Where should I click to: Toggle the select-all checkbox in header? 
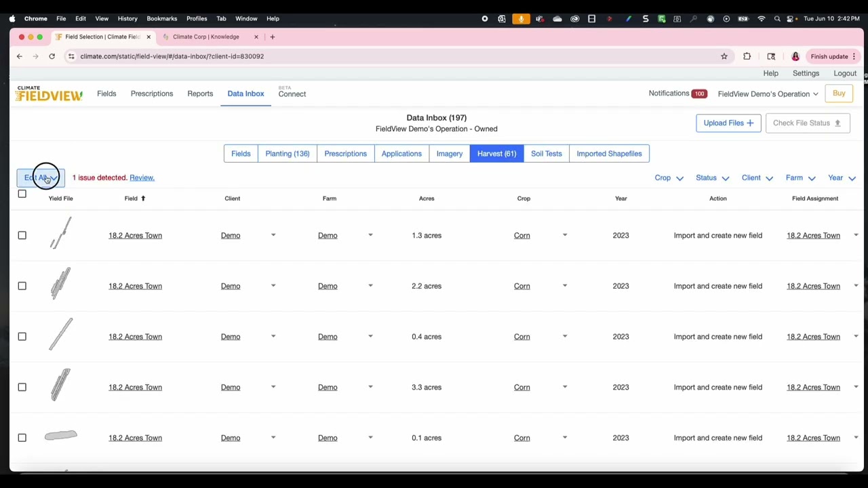(x=22, y=194)
